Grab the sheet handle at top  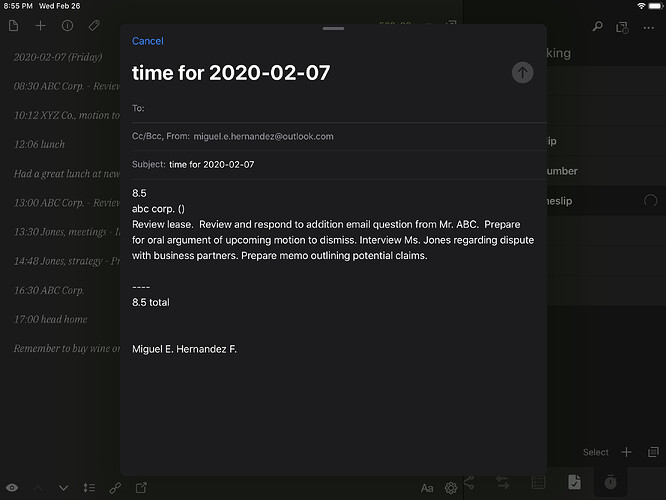pos(333,28)
